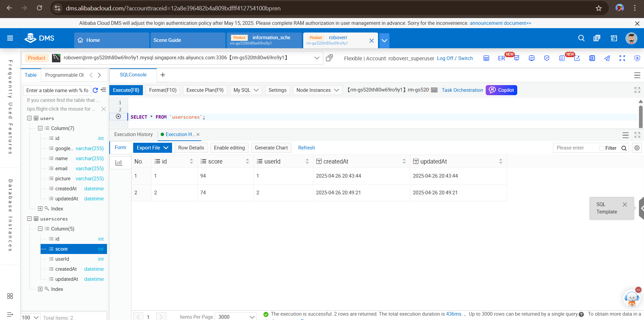Open the Items Per Page 3000 dropdown

click(235, 317)
